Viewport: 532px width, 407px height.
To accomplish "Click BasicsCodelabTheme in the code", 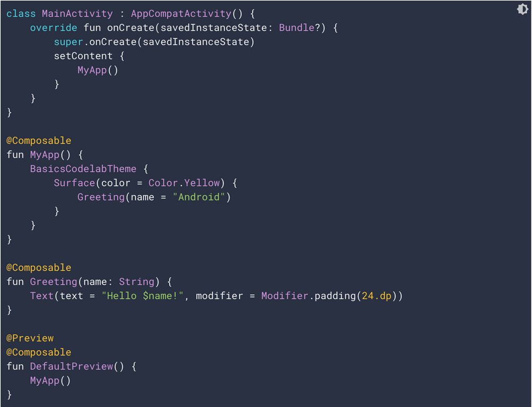I will [x=83, y=169].
